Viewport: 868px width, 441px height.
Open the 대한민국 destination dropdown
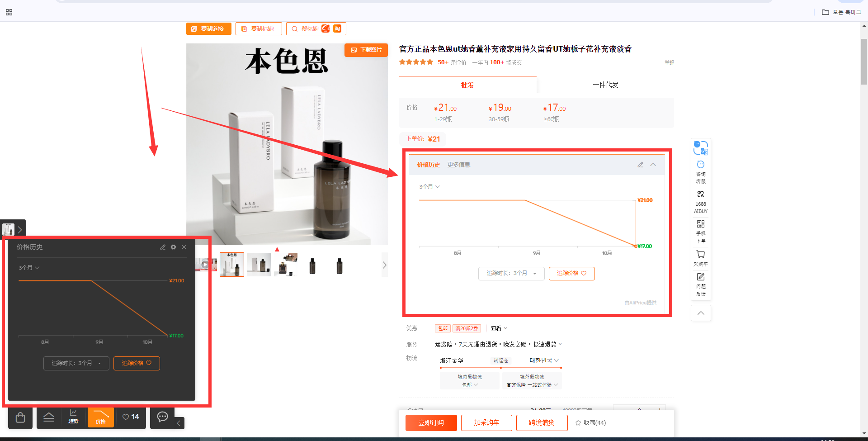tap(544, 360)
